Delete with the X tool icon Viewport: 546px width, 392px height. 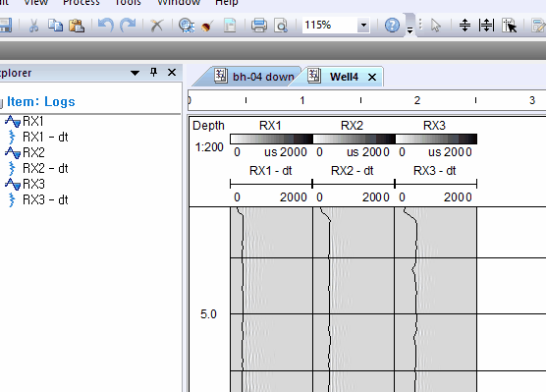157,26
